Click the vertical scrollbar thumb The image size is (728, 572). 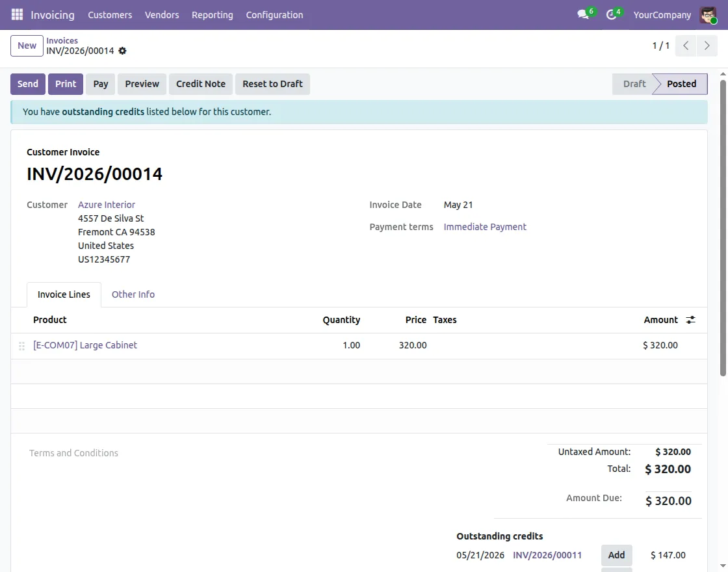pos(723,227)
